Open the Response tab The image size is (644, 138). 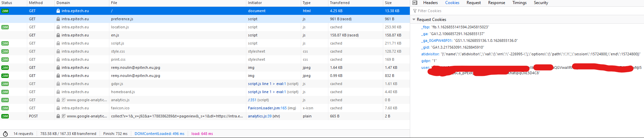(496, 3)
